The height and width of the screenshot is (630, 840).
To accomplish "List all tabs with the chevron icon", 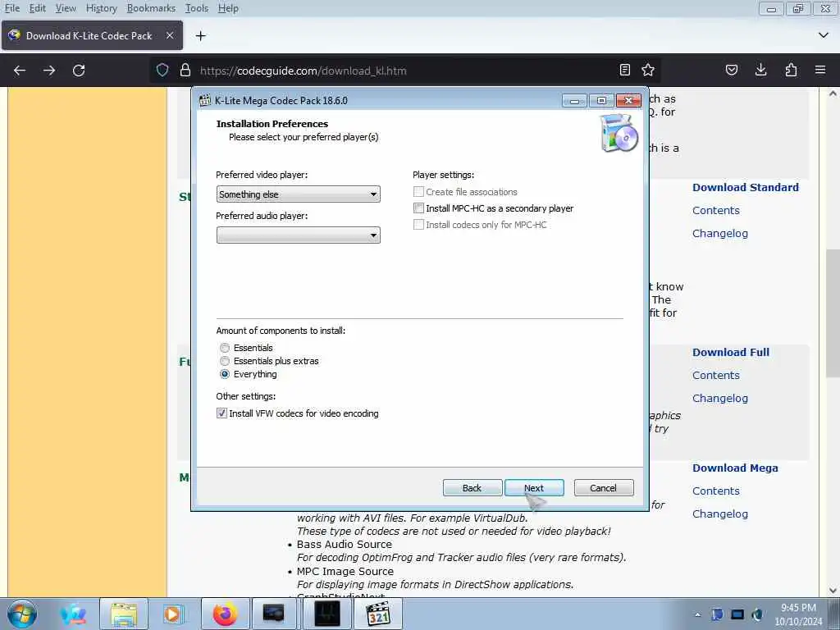I will point(824,35).
